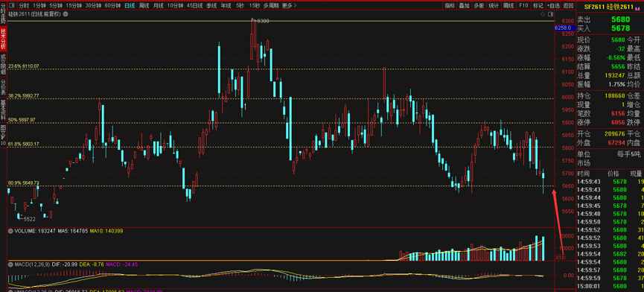This screenshot has width=644, height=292.
Task: Open the 图文F10 sidebar tab
Action: click(x=3, y=136)
